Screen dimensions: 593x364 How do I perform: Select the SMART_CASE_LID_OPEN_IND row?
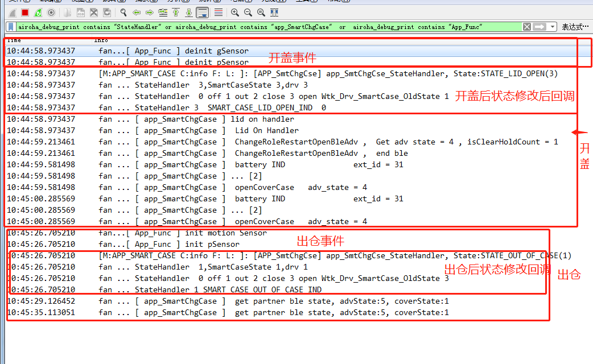tap(298, 107)
